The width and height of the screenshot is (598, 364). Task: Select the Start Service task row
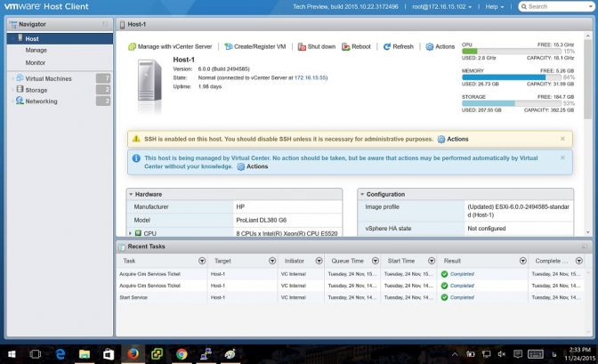click(350, 297)
